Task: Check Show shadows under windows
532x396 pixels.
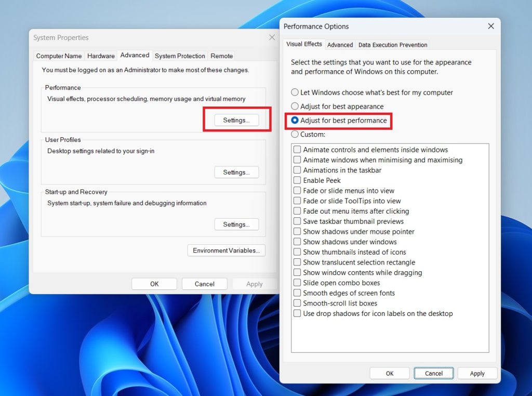Action: (297, 242)
